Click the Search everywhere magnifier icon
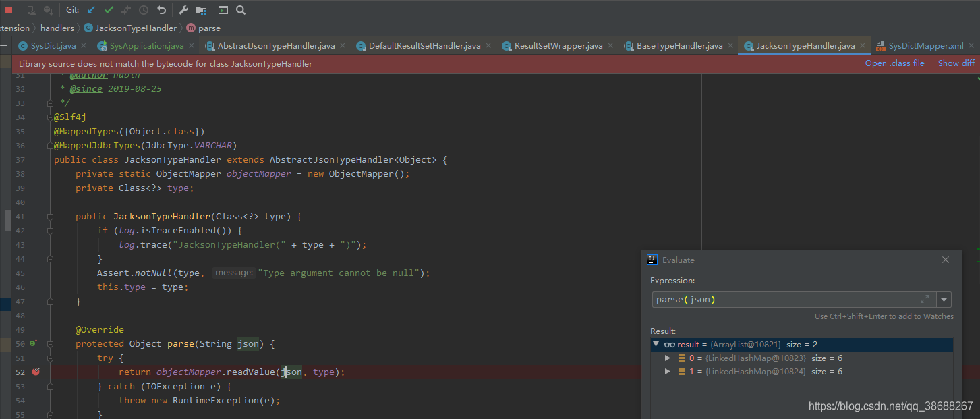980x419 pixels. 240,10
